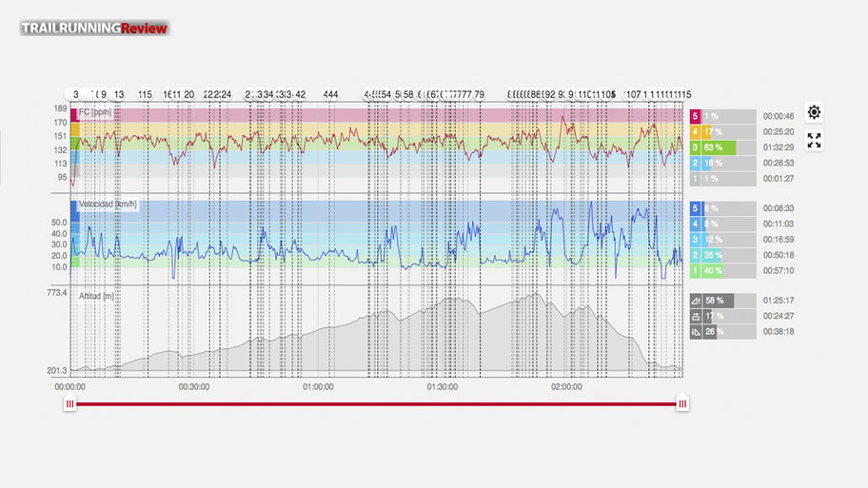
Task: Select lap marker 24 above the chart
Action: 226,94
